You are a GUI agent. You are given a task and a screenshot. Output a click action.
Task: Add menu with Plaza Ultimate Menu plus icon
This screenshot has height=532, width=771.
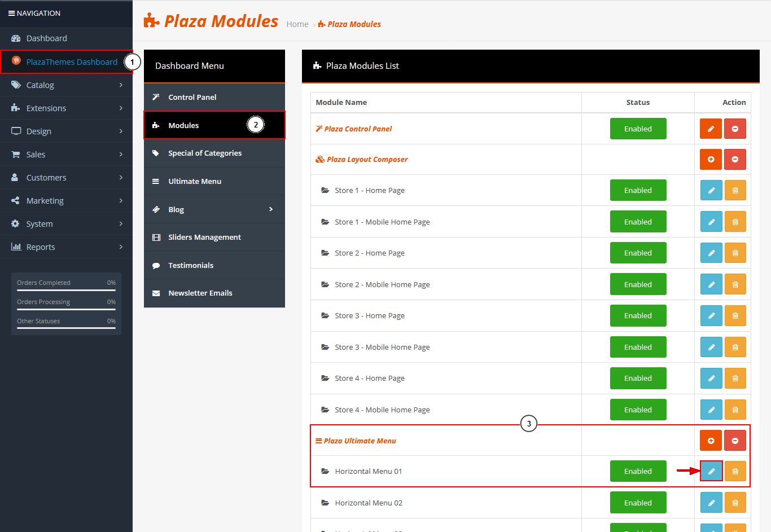point(711,441)
